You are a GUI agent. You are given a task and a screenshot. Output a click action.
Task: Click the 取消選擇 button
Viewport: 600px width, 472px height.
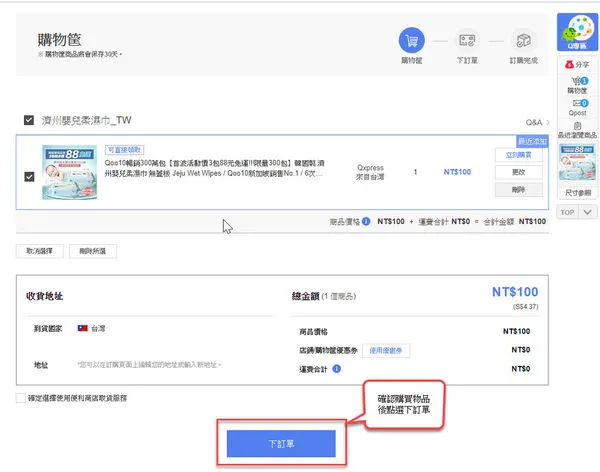click(40, 251)
